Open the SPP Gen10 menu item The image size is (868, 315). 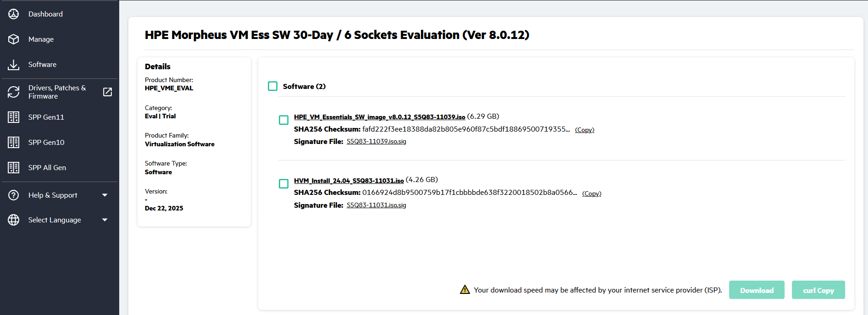[x=46, y=143]
